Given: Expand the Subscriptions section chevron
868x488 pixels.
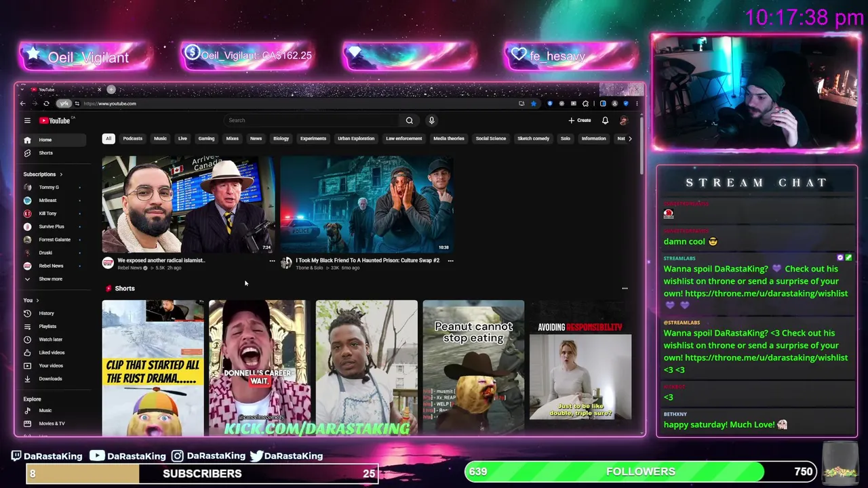Looking at the screenshot, I should [x=60, y=174].
